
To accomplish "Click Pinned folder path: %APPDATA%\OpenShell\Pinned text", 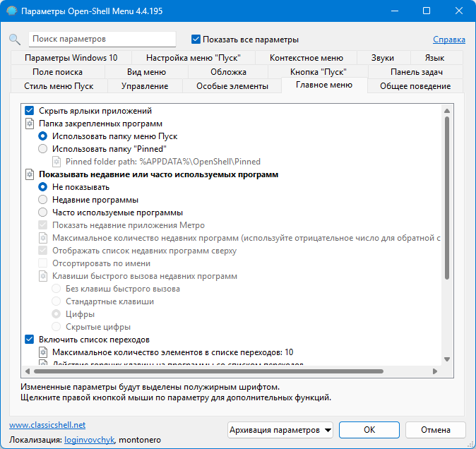I will click(163, 162).
